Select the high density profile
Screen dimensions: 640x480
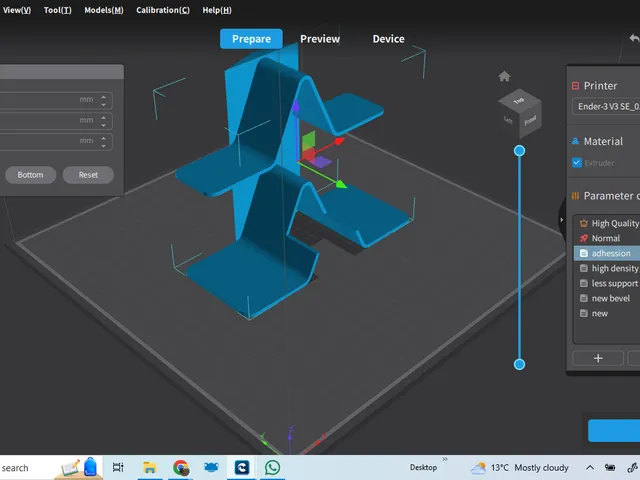tap(607, 268)
